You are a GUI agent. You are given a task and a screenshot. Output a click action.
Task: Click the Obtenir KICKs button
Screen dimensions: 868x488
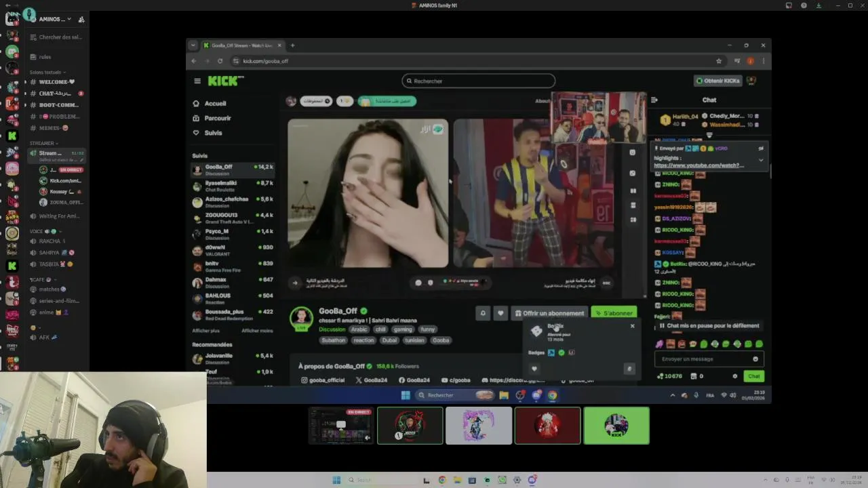pos(717,81)
